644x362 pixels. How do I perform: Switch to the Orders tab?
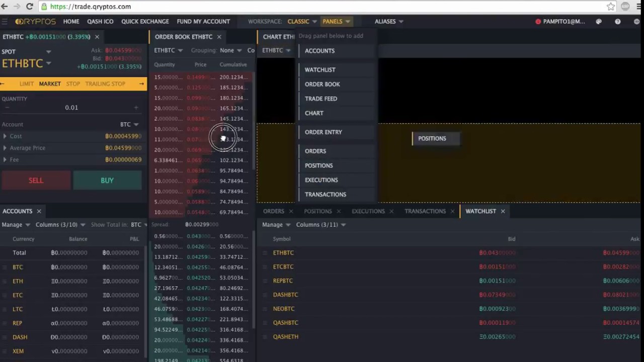point(274,211)
